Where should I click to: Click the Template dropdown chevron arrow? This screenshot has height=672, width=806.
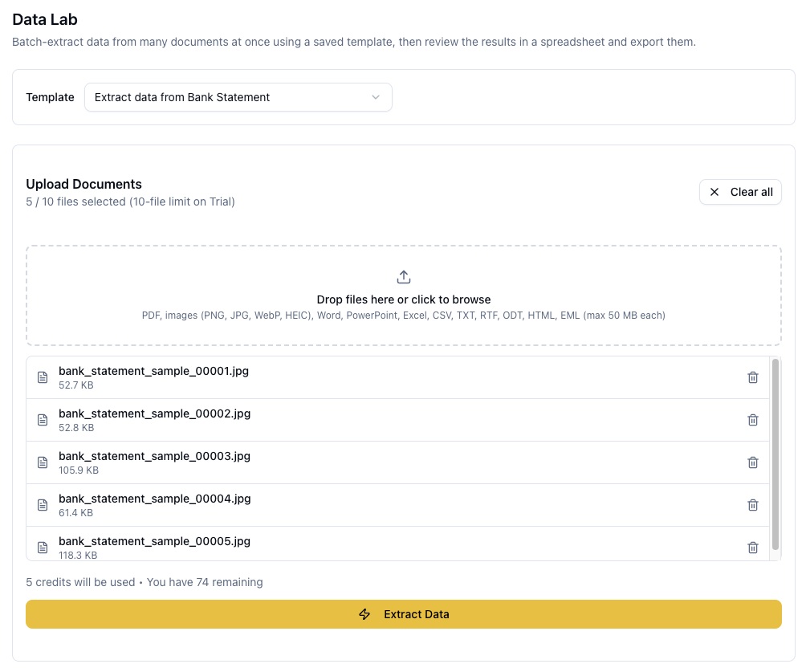(376, 97)
